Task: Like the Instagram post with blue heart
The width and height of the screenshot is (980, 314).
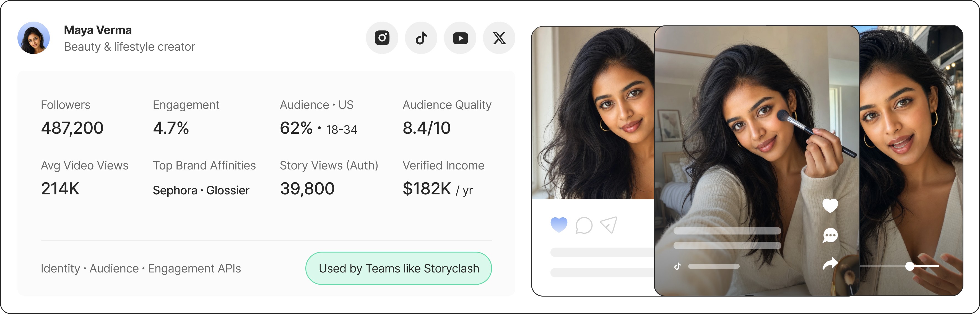Action: (x=559, y=225)
